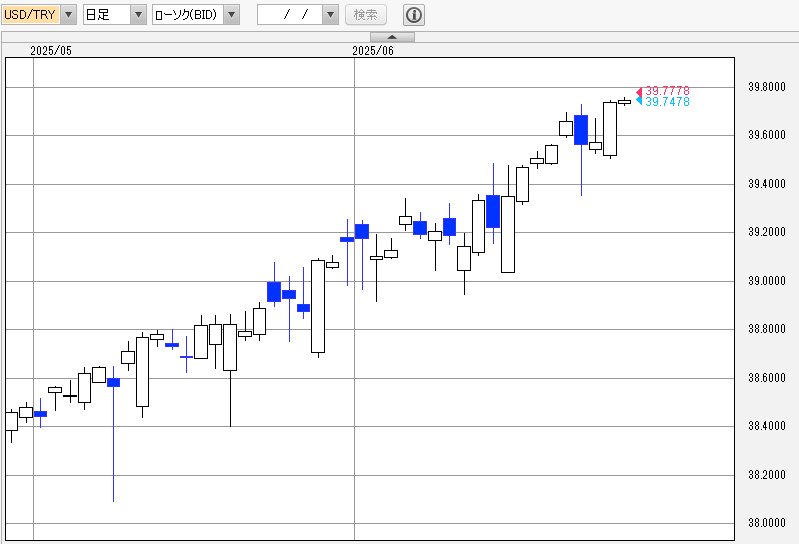Viewport: 799px width, 544px height.
Task: Click the red 39.7778 price marker
Action: click(663, 91)
